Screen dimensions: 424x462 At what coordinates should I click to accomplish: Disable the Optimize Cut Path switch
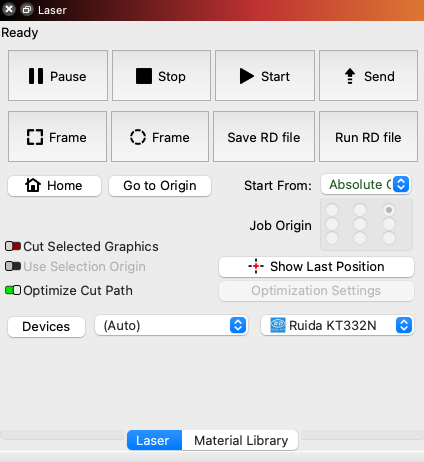[x=13, y=290]
